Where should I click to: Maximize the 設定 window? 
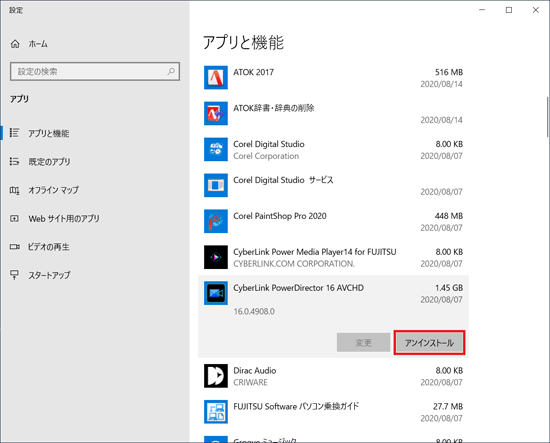pyautogui.click(x=509, y=10)
